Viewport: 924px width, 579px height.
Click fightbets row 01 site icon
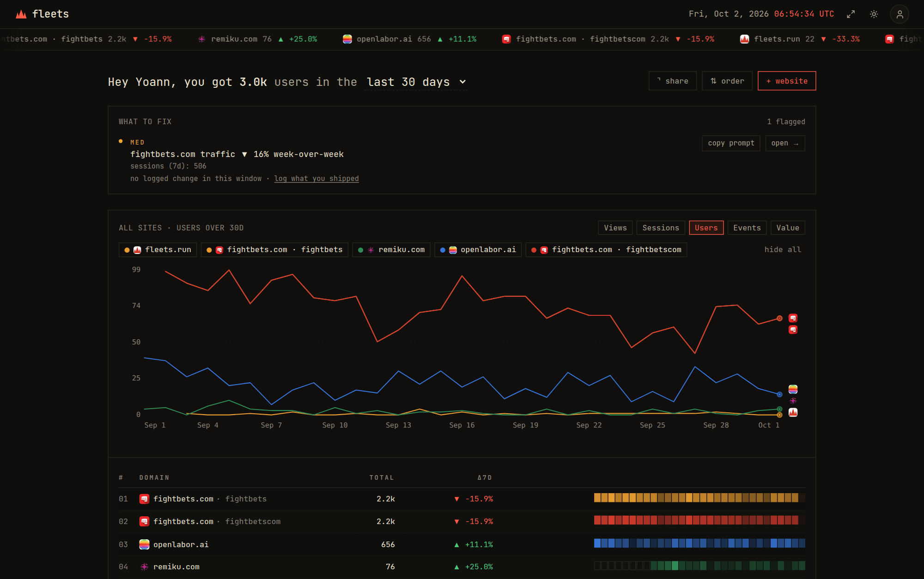click(x=144, y=499)
